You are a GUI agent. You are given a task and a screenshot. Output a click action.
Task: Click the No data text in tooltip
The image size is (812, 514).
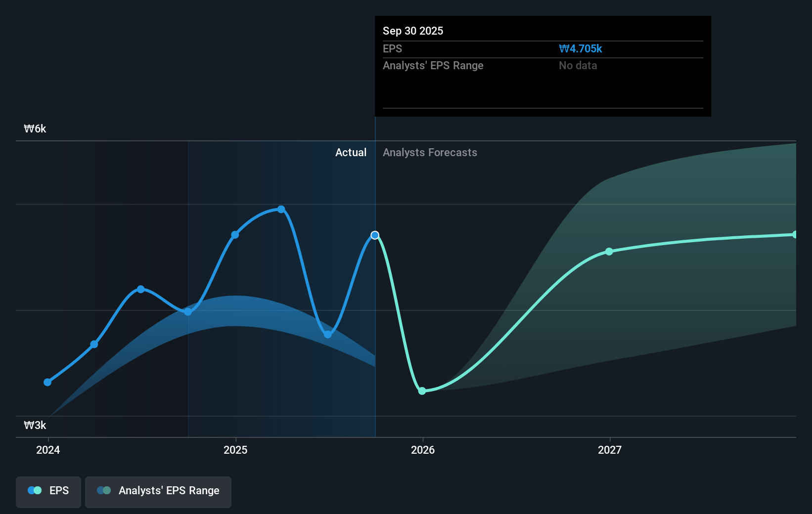tap(577, 65)
